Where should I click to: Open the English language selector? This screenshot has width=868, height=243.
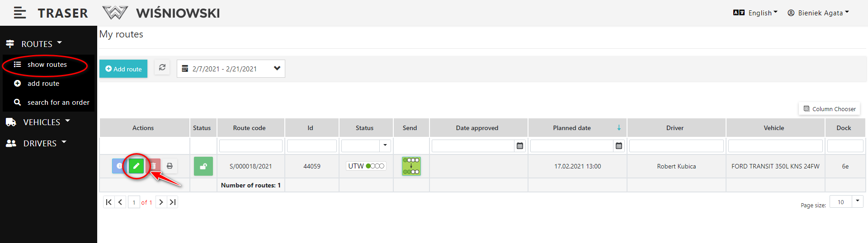coord(755,13)
